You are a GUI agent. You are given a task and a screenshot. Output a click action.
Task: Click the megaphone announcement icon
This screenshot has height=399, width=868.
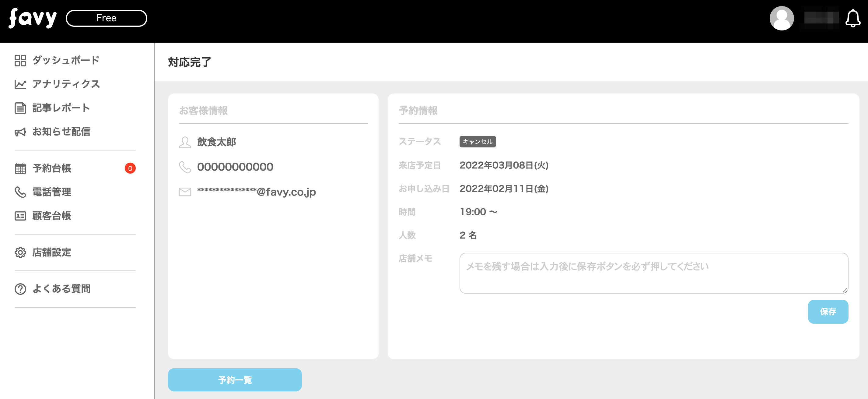coord(20,132)
